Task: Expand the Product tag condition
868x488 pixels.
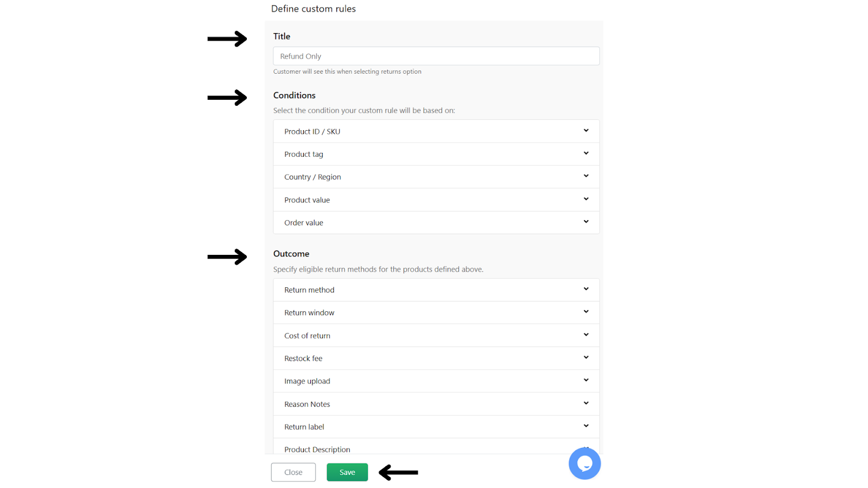Action: (x=436, y=154)
